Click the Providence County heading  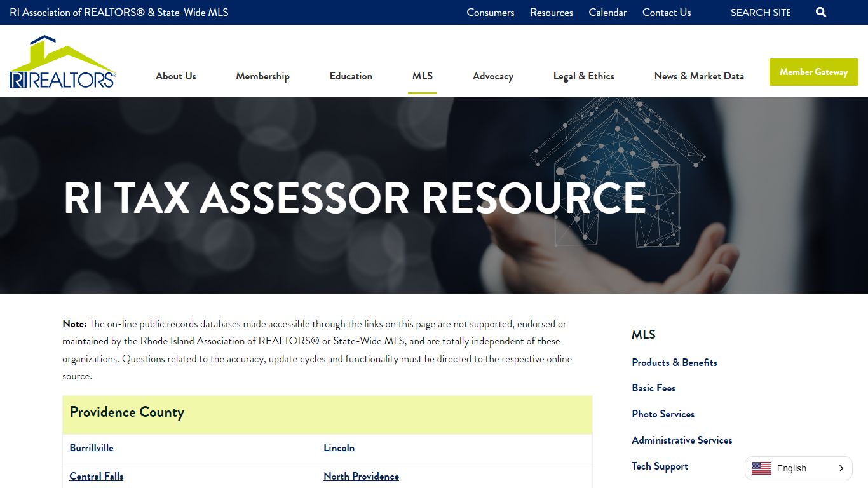pos(127,412)
